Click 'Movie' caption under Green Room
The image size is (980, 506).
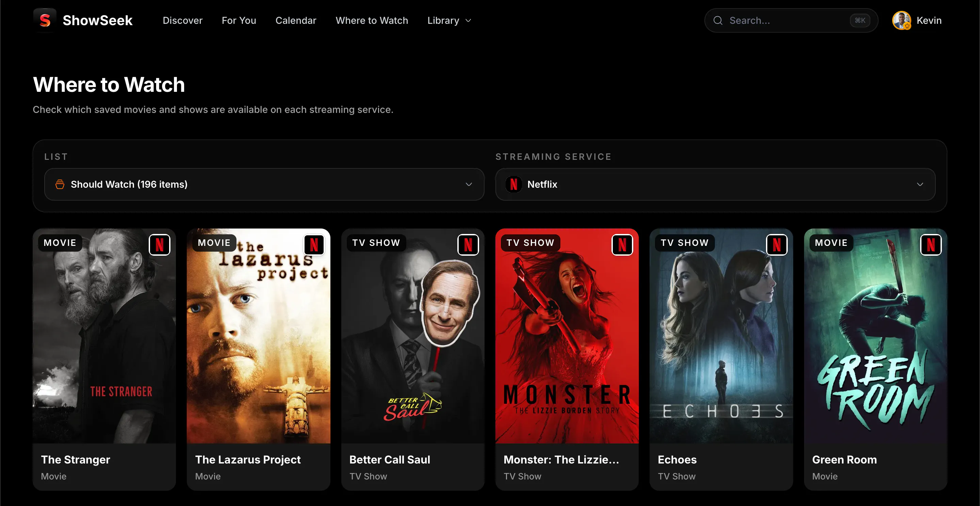point(825,476)
